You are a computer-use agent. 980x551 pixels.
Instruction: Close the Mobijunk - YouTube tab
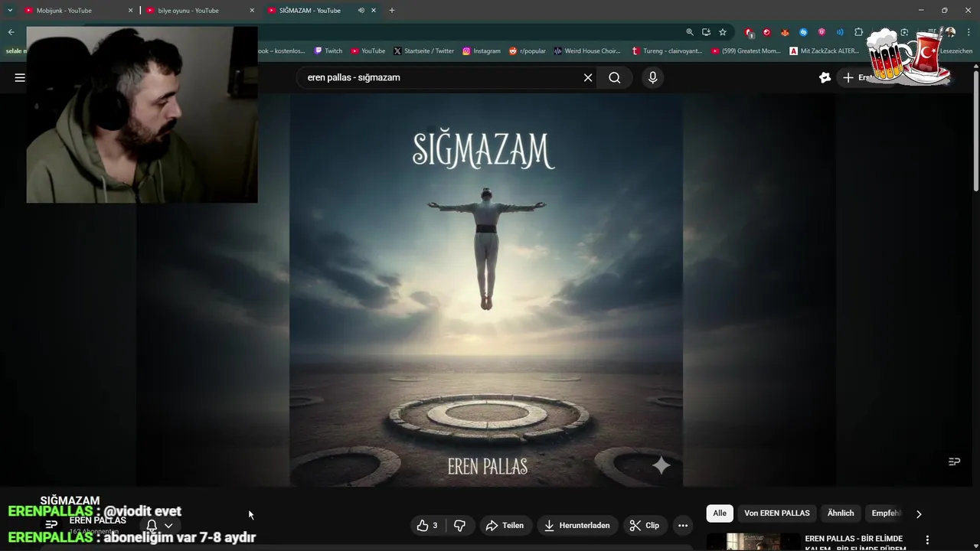130,10
